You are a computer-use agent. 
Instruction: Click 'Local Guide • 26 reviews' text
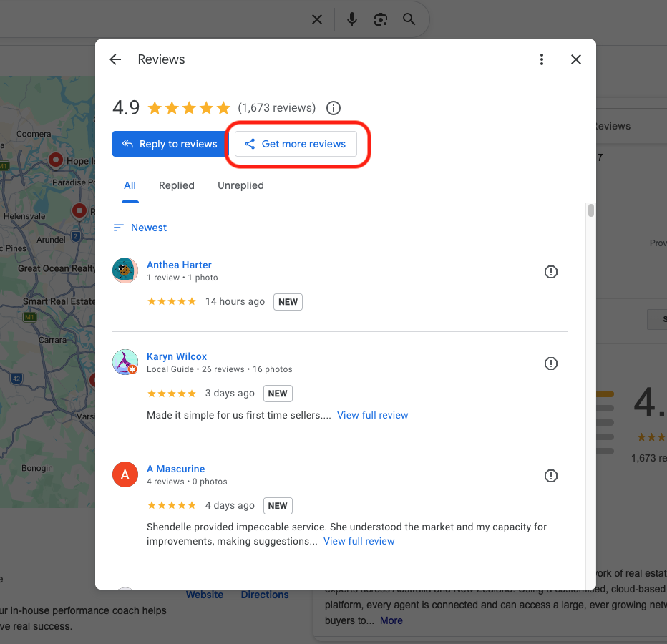click(195, 369)
